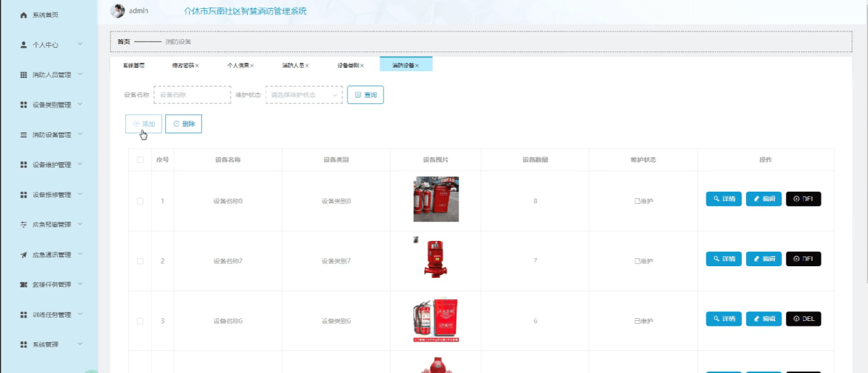Click the home icon beside 系统首页

pos(23,15)
